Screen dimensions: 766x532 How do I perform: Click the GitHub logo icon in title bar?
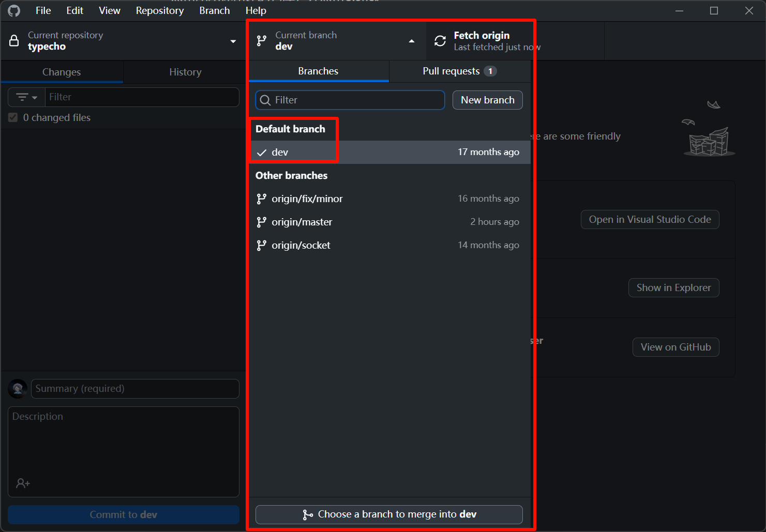click(14, 11)
